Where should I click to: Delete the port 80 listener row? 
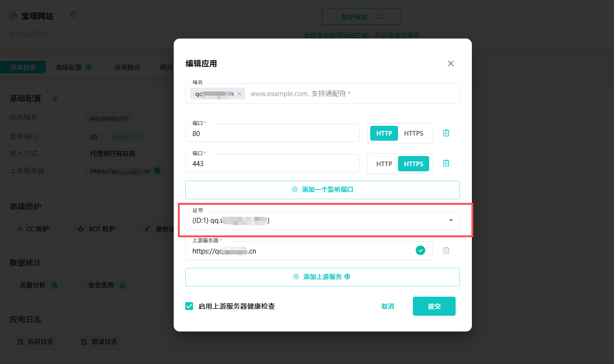click(446, 133)
